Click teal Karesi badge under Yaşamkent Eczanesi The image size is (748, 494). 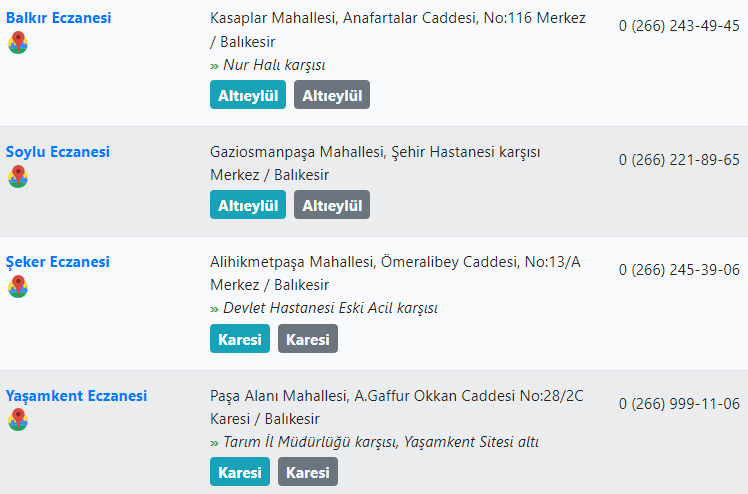pyautogui.click(x=239, y=472)
